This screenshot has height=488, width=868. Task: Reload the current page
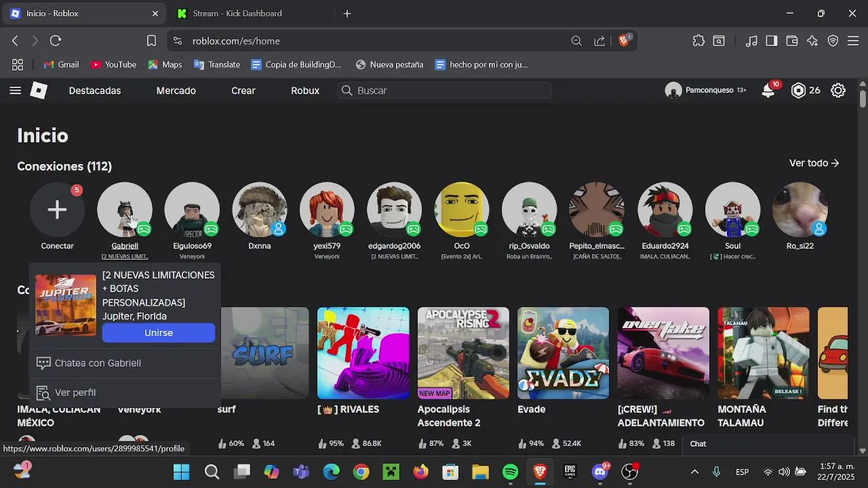coord(56,41)
